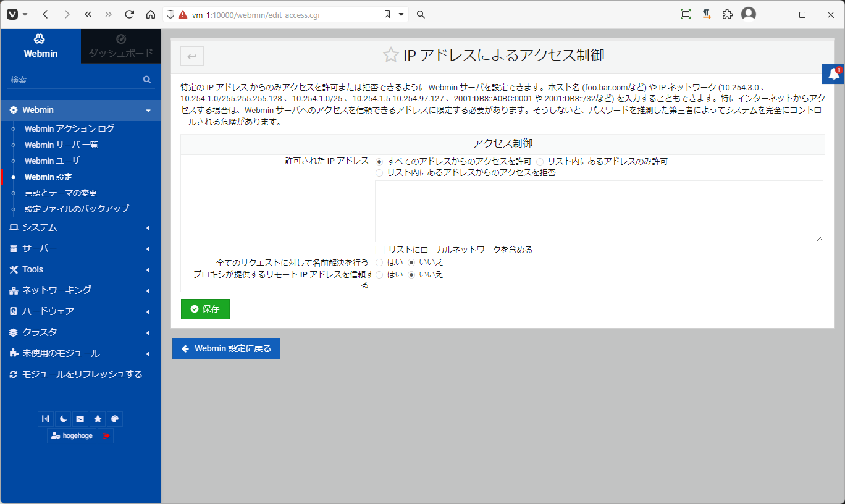This screenshot has width=845, height=504.
Task: Click the IP address list text area
Action: (599, 211)
